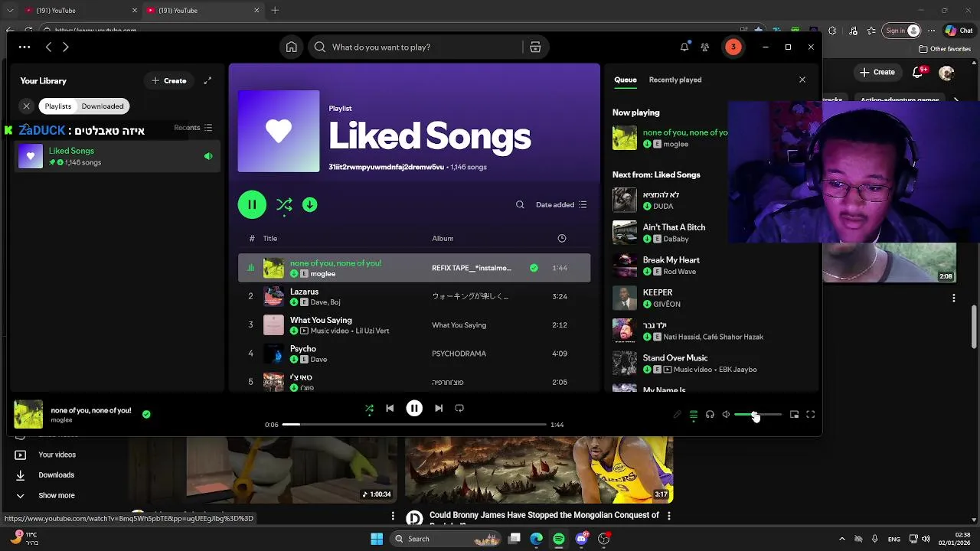Viewport: 980px width, 551px height.
Task: Click download playlist green arrow icon
Action: pyautogui.click(x=309, y=204)
